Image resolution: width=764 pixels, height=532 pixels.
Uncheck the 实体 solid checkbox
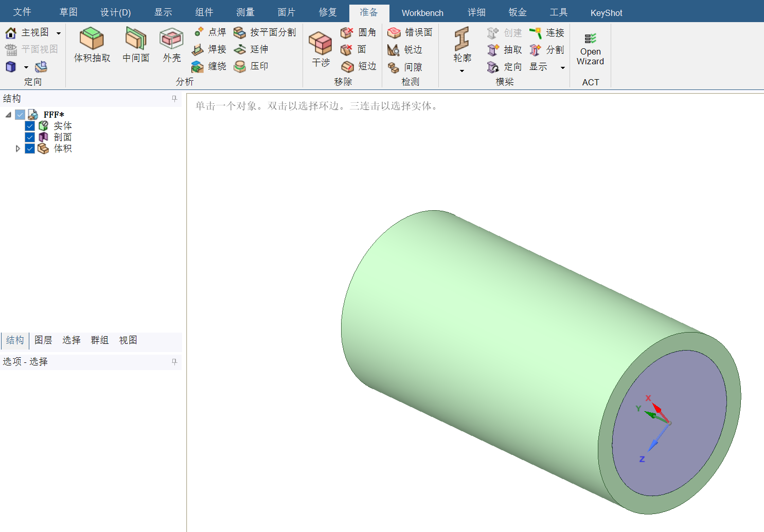pos(30,126)
